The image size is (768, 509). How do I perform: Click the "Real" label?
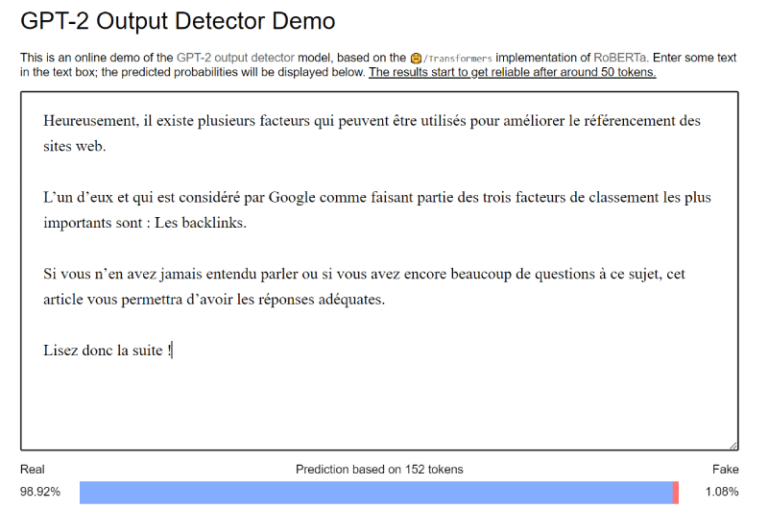click(32, 469)
